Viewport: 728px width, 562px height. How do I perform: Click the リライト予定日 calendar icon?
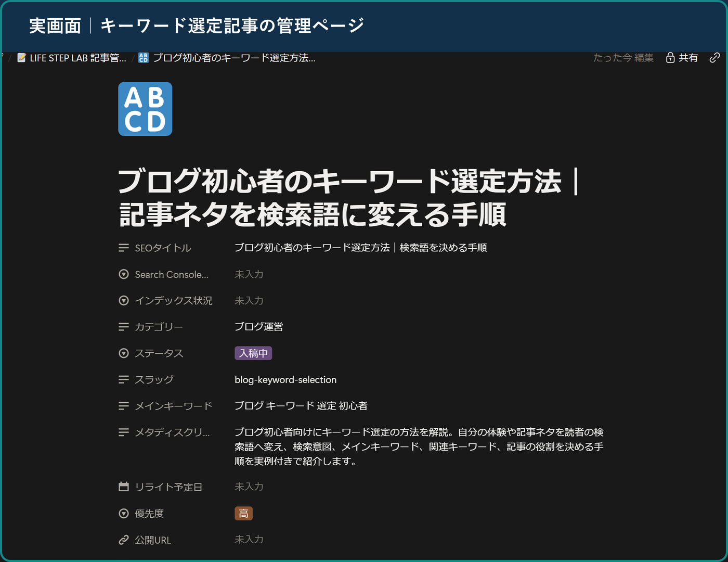(x=124, y=487)
